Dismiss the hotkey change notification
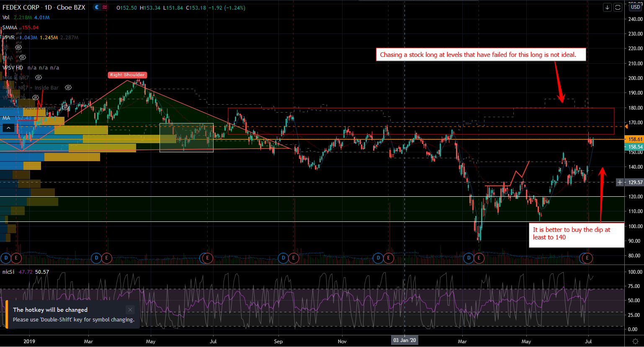 click(130, 310)
